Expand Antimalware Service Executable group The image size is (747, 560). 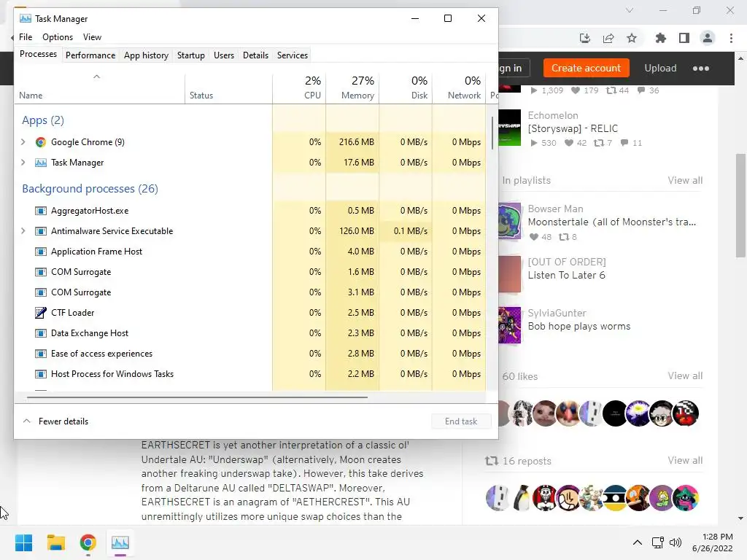click(23, 231)
